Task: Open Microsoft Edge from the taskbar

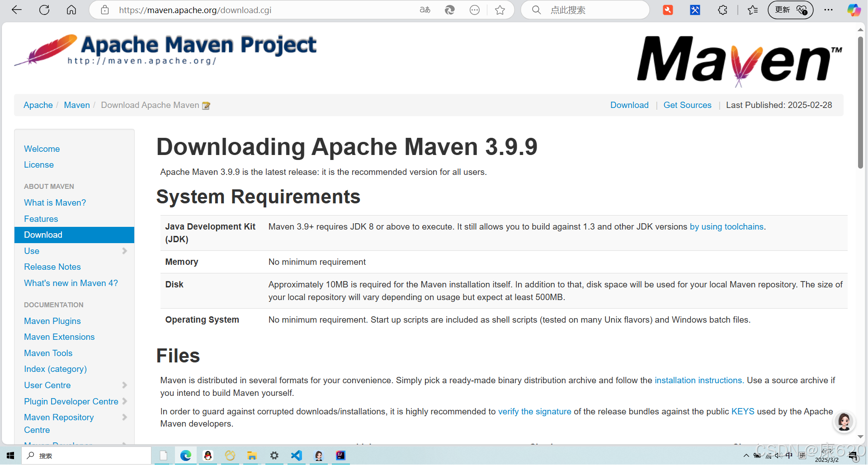Action: (x=186, y=456)
